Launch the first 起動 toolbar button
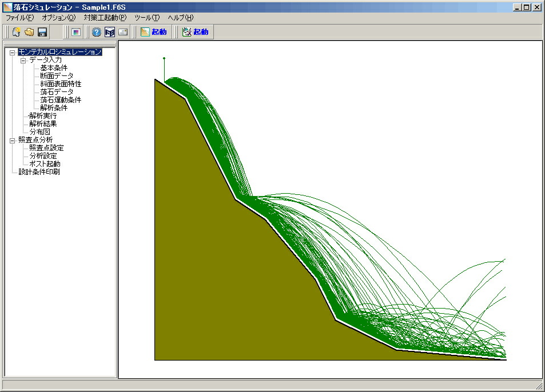Viewport: 545px width, 392px height. point(154,32)
